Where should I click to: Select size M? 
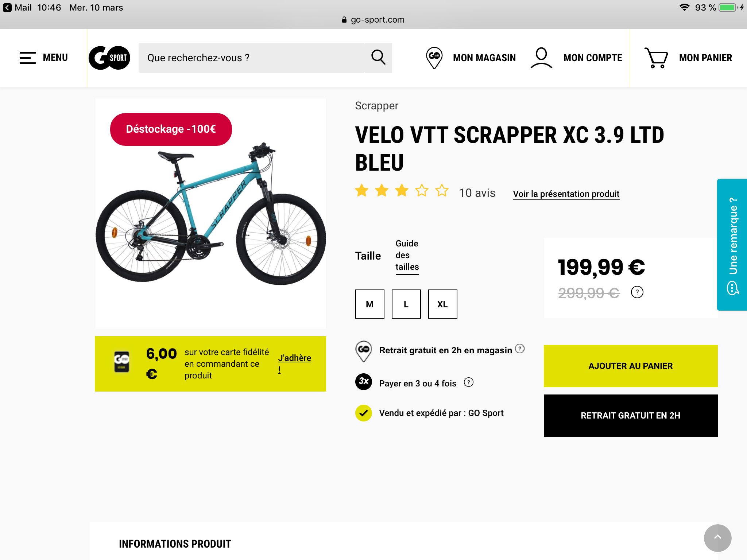pyautogui.click(x=369, y=304)
